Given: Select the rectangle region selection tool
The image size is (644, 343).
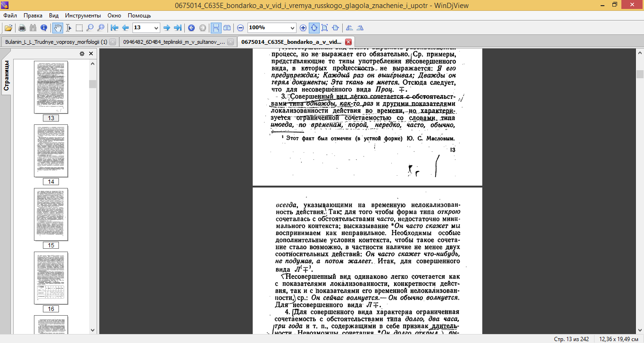Looking at the screenshot, I should (79, 27).
